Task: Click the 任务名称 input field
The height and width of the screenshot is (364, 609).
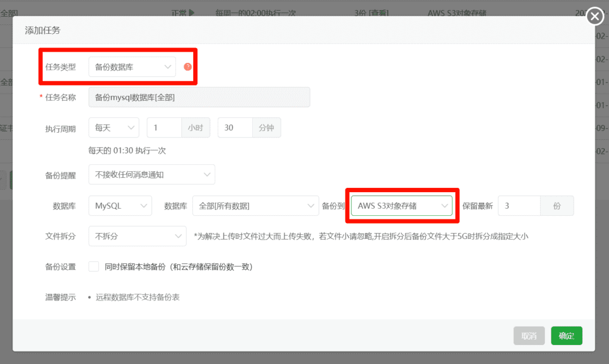Action: [199, 97]
